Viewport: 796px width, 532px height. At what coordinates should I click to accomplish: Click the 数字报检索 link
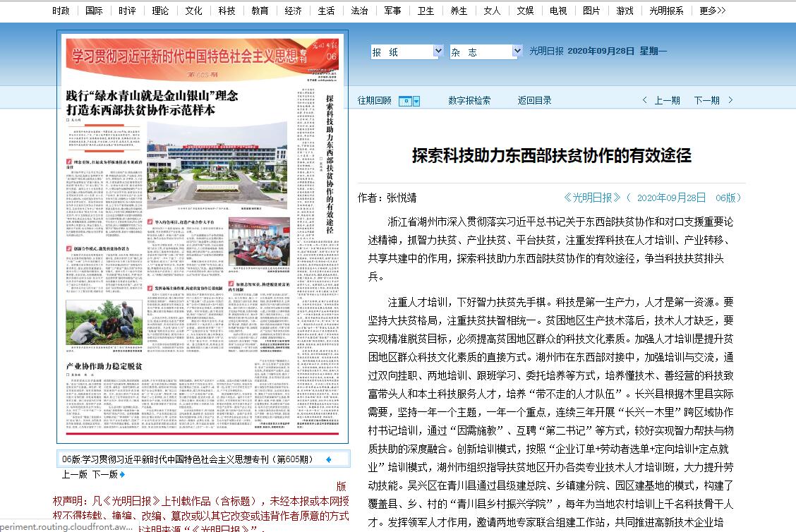[469, 101]
